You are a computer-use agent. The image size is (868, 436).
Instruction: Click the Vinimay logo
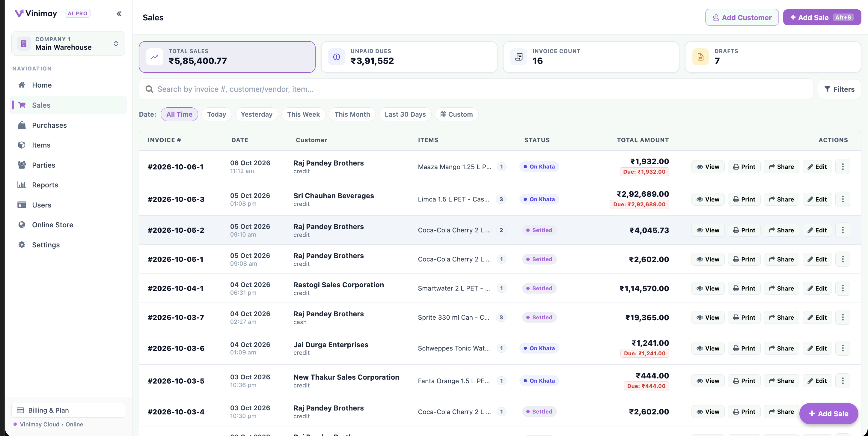point(36,13)
